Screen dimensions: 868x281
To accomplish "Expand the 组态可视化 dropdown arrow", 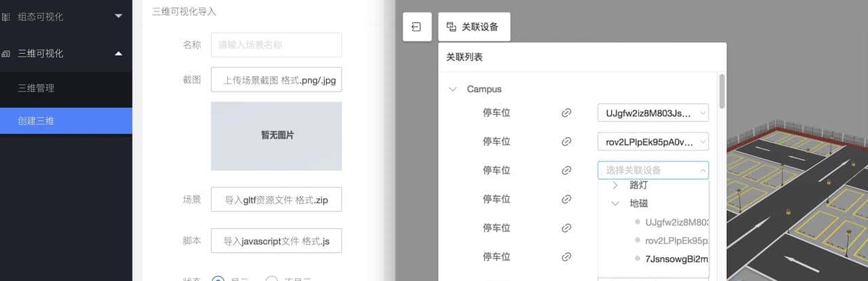I will 119,16.
